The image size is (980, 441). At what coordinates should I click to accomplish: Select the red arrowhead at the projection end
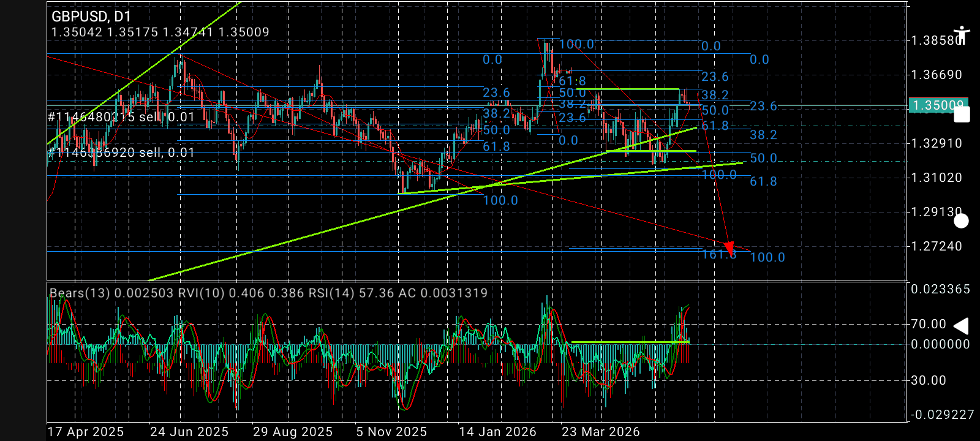[729, 249]
